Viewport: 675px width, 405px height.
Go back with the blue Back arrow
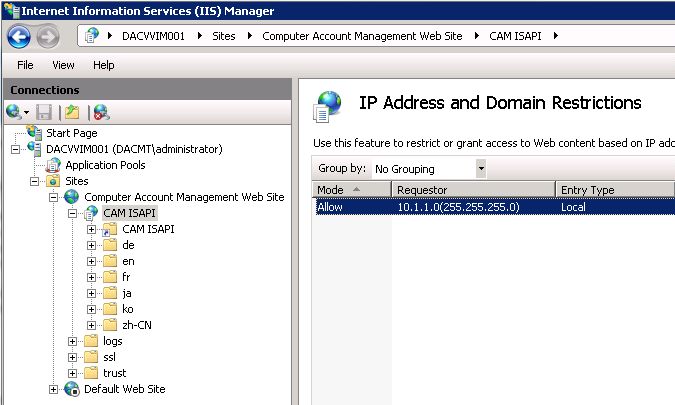coord(19,37)
